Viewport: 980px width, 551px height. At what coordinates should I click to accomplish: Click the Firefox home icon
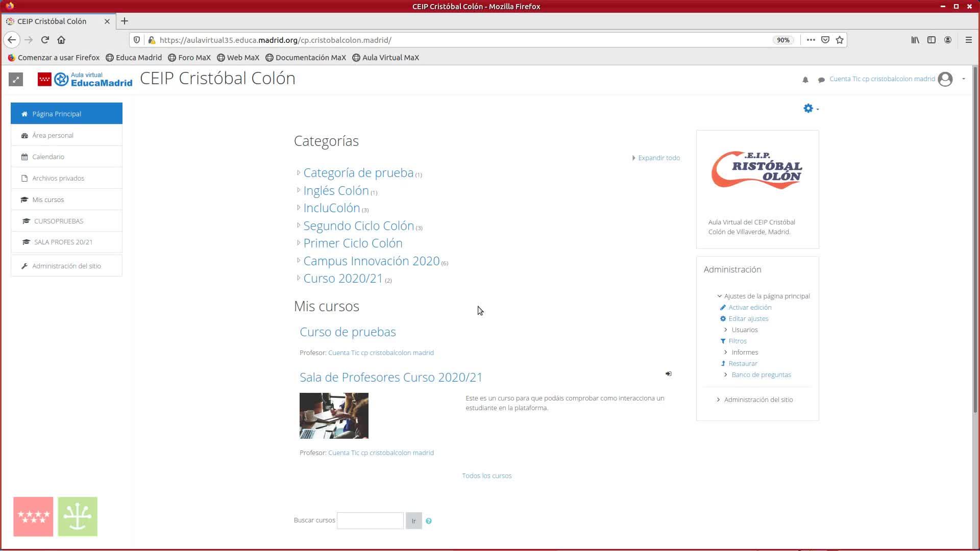click(x=61, y=40)
